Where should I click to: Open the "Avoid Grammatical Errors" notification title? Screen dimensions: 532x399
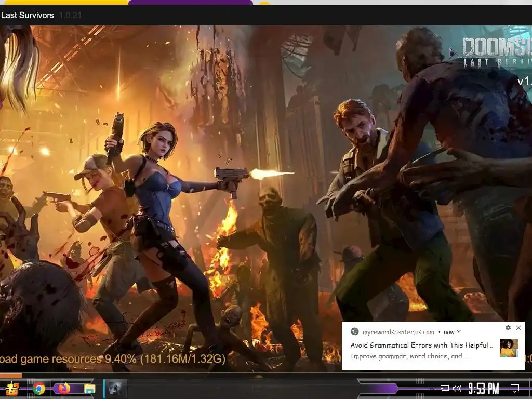421,345
